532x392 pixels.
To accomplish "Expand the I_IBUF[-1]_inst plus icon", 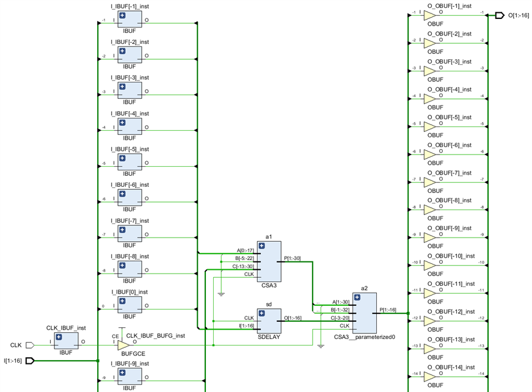I will (122, 15).
